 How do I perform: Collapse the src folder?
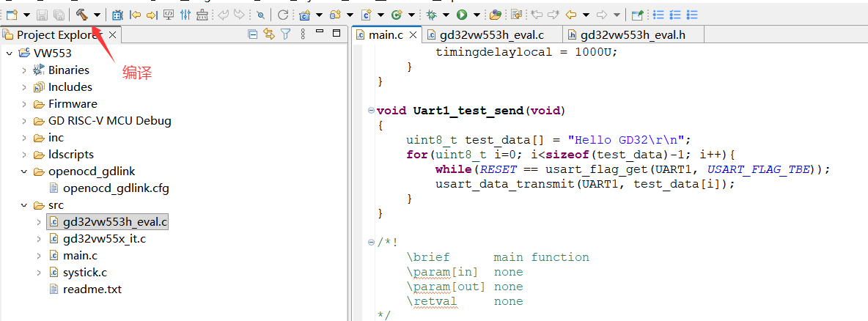tap(24, 205)
